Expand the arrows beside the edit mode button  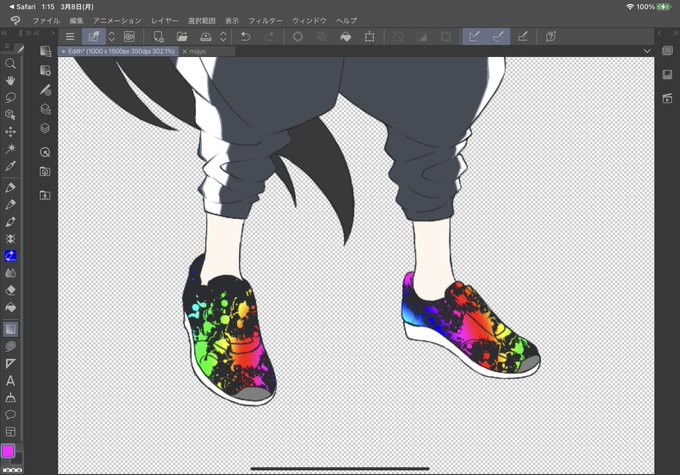coord(111,37)
